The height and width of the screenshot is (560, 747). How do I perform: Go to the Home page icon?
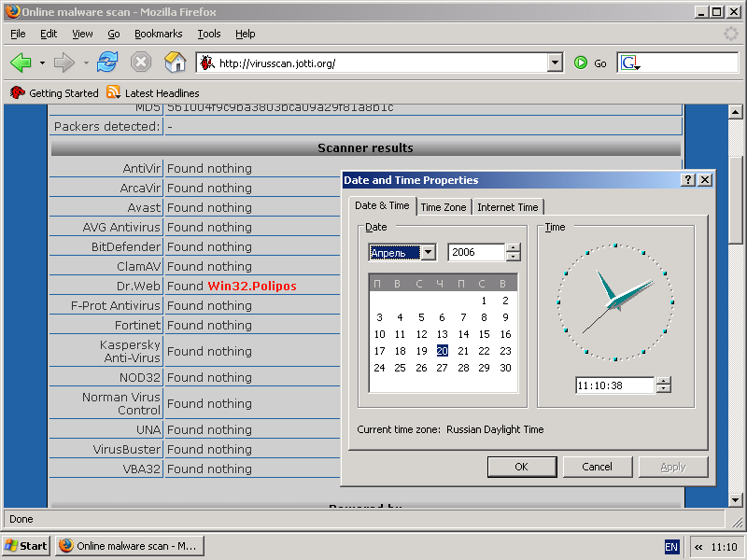pos(175,63)
